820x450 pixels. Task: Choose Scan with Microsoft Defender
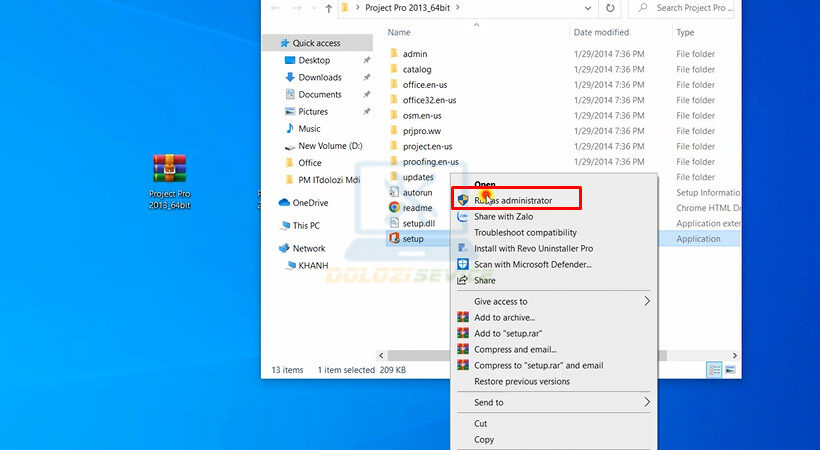tap(553, 264)
